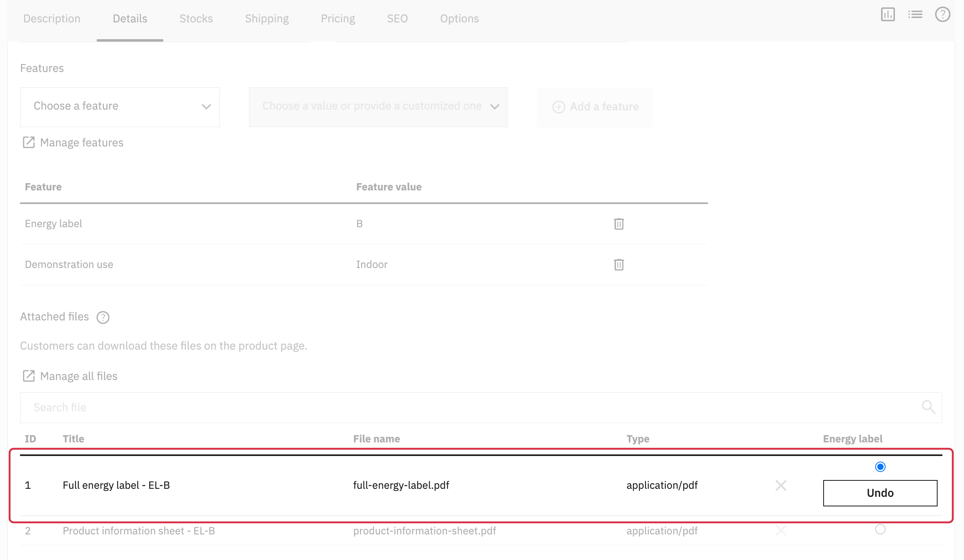This screenshot has width=964, height=560.
Task: Click the Energy label feature name
Action: pyautogui.click(x=54, y=224)
